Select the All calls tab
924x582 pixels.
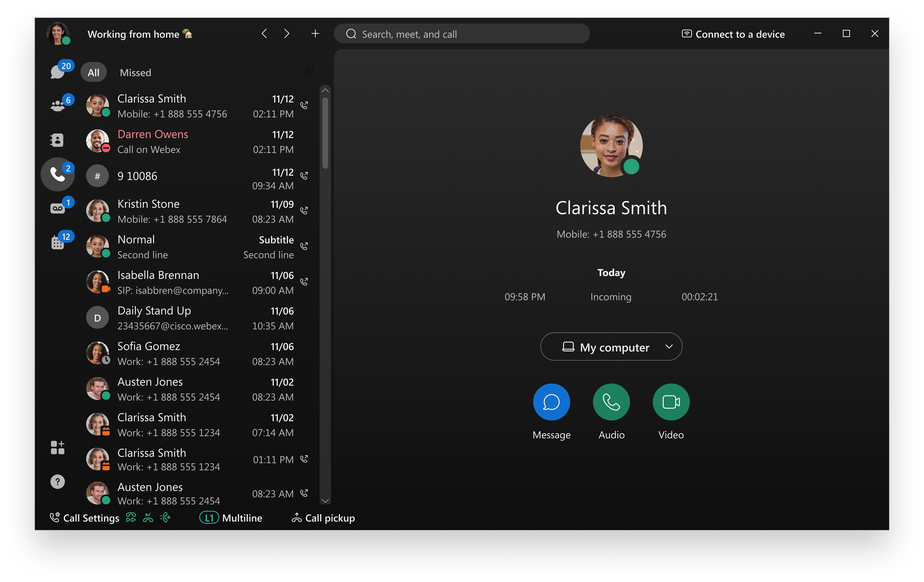click(93, 72)
